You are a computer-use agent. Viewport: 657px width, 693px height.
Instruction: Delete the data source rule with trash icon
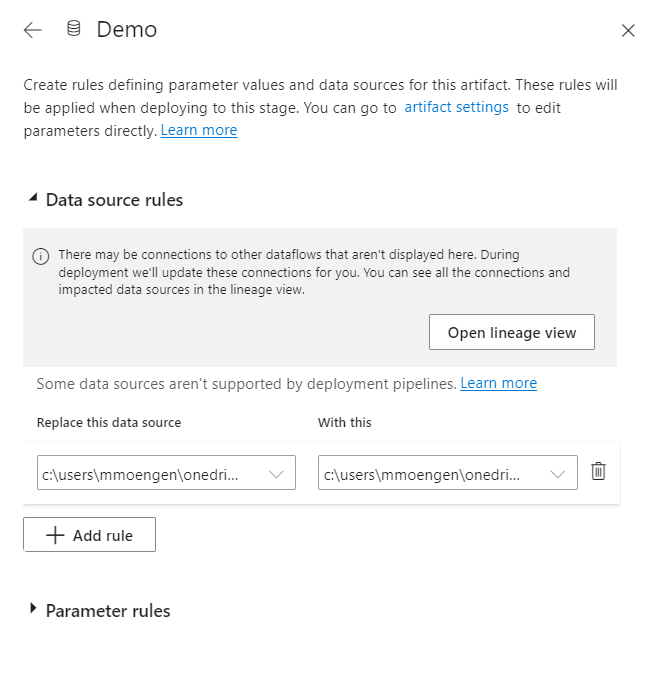[598, 472]
